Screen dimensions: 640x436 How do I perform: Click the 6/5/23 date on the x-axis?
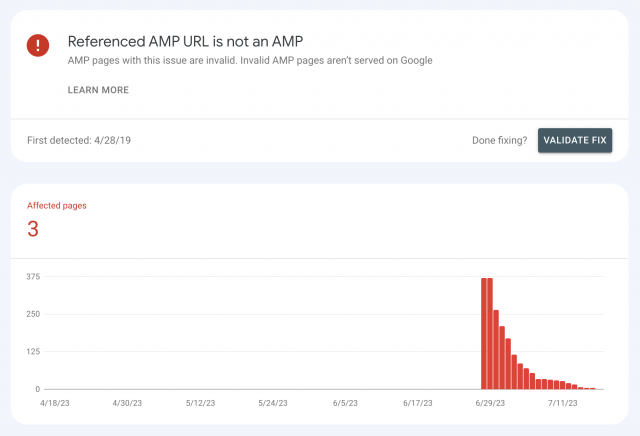coord(345,404)
